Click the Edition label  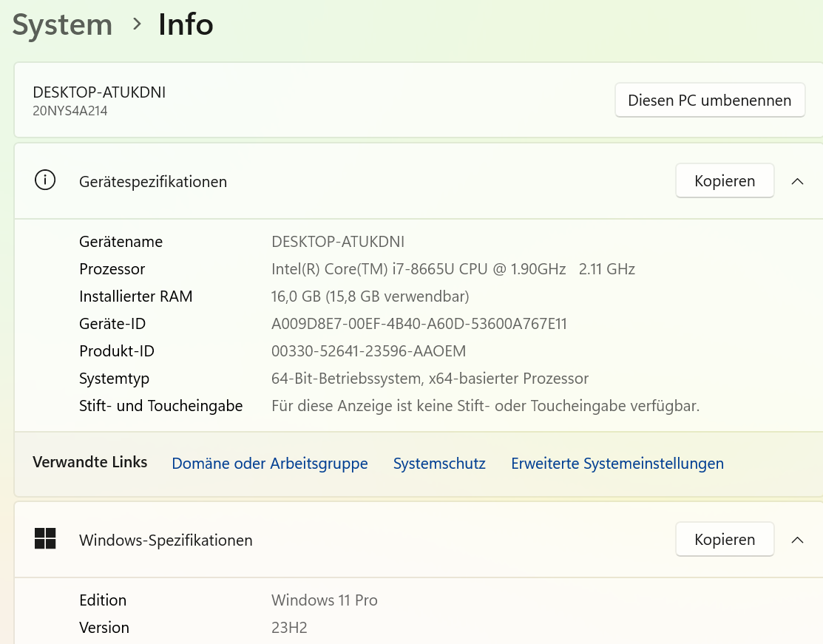tap(103, 600)
